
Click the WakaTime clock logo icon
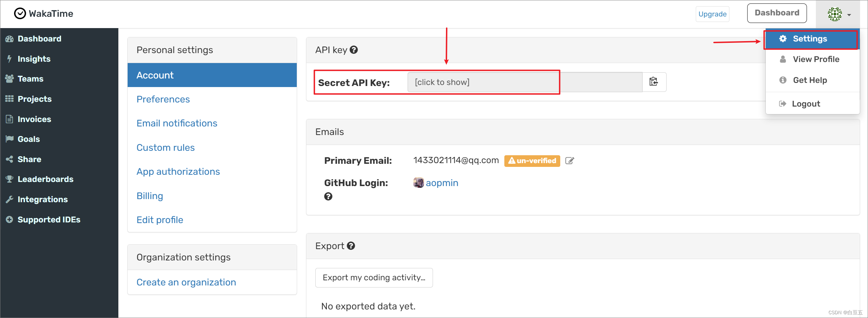[x=20, y=13]
